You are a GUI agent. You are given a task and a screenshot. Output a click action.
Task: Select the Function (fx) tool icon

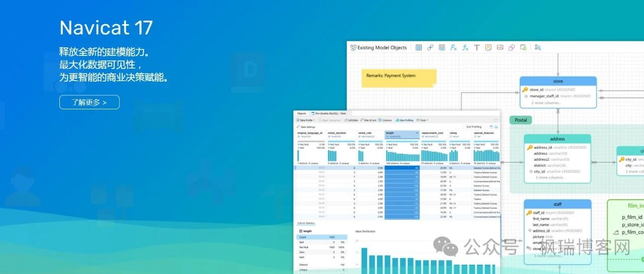[x=465, y=47]
